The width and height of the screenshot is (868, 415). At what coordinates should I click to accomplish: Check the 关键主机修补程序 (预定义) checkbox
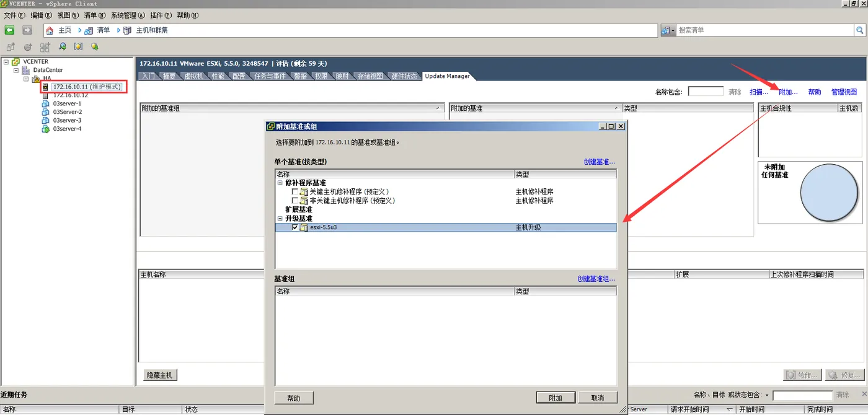(x=295, y=192)
